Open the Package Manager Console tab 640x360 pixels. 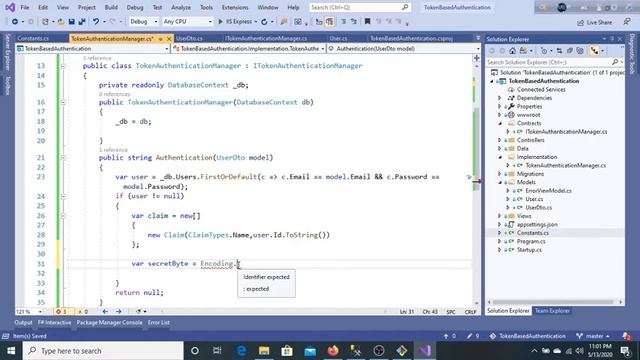pos(109,322)
